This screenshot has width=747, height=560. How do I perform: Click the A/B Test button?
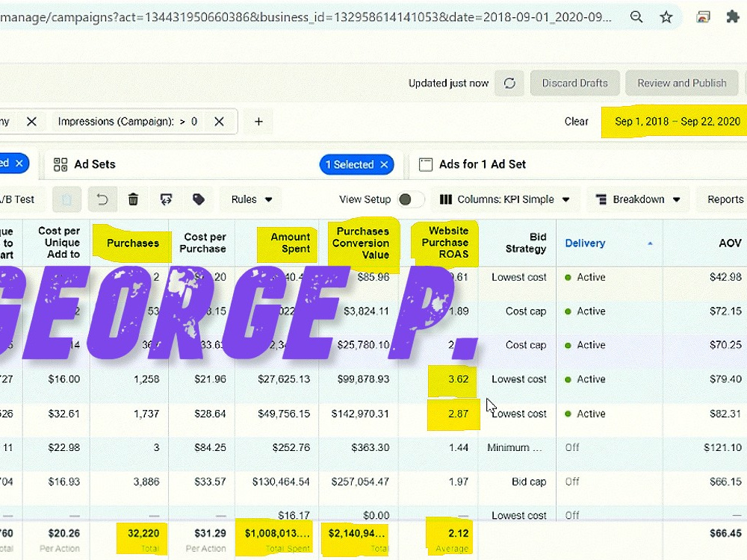19,199
